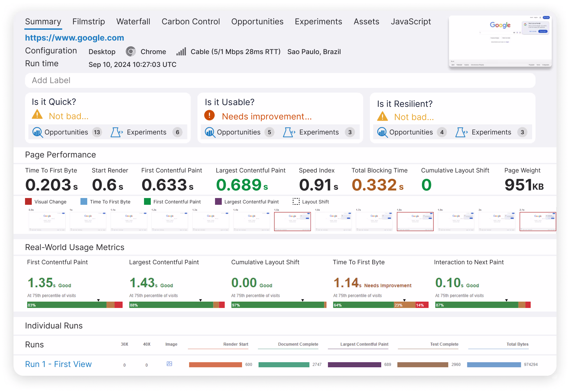This screenshot has width=570, height=392.
Task: Click the purple Largest Contentful Paint legend swatch
Action: pos(218,201)
